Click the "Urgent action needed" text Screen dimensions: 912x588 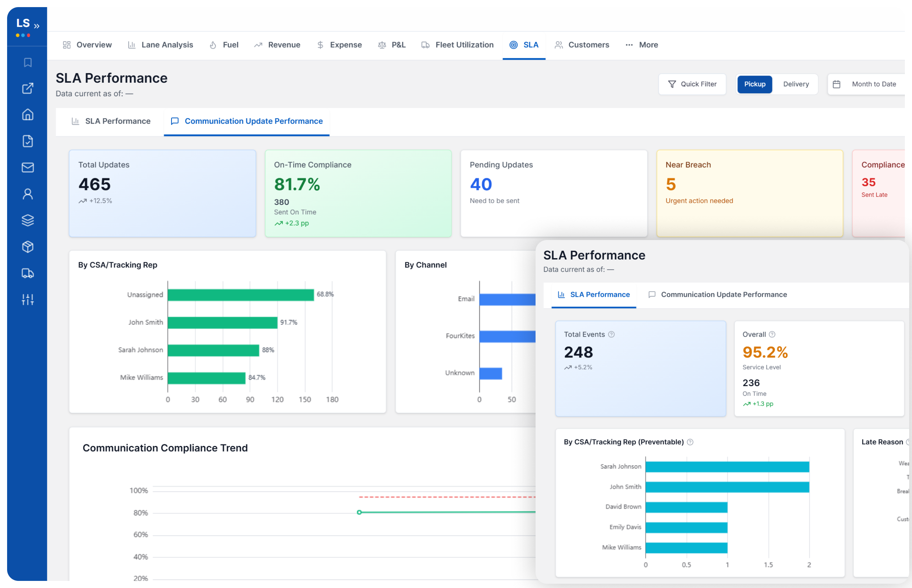[699, 201]
